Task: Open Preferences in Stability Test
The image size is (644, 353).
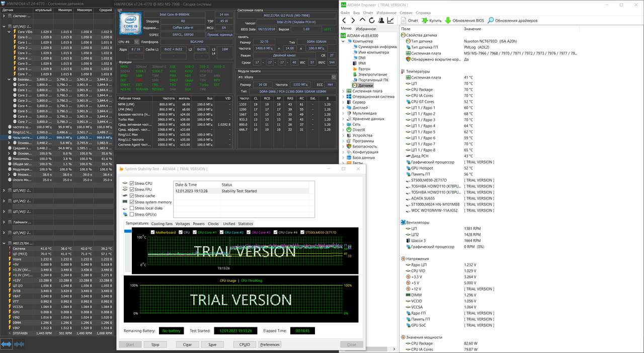Action: click(x=270, y=344)
